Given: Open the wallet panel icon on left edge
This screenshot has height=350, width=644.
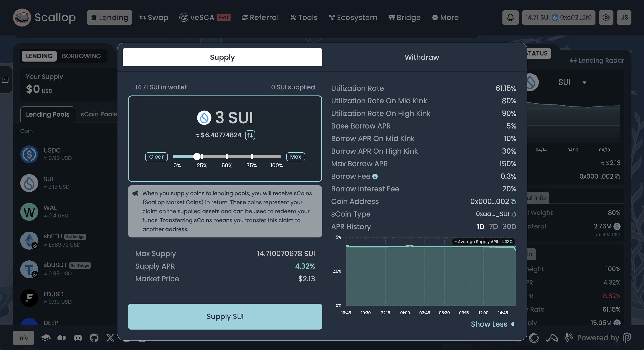Looking at the screenshot, I should pos(5,80).
